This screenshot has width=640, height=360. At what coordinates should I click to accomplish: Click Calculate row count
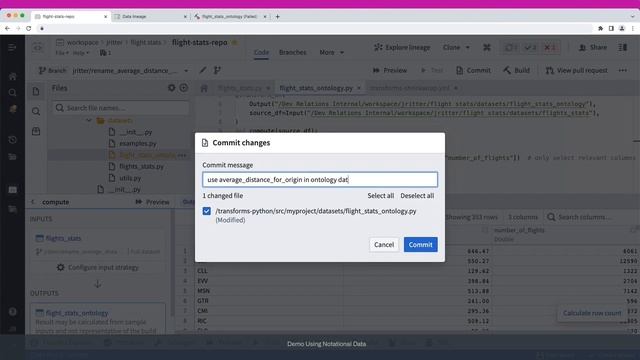point(592,313)
